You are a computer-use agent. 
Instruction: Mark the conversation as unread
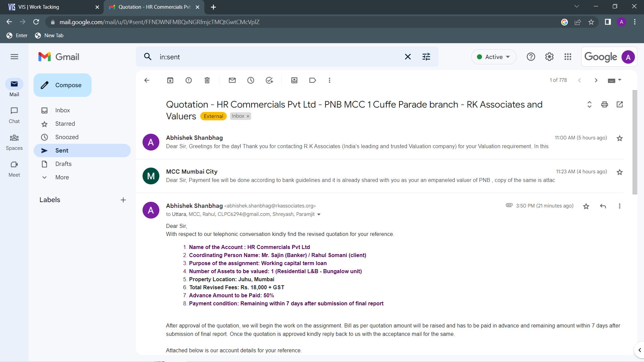tap(232, 80)
